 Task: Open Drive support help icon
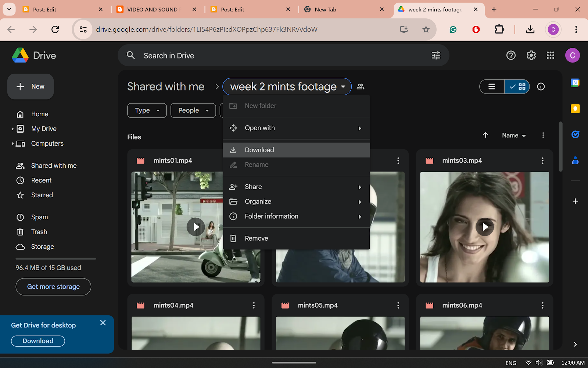[511, 56]
